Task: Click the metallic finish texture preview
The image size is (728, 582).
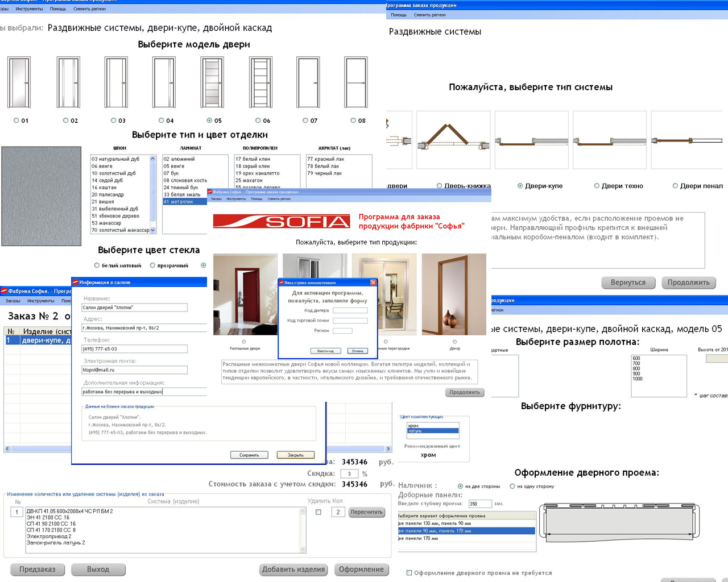Action: 41,196
